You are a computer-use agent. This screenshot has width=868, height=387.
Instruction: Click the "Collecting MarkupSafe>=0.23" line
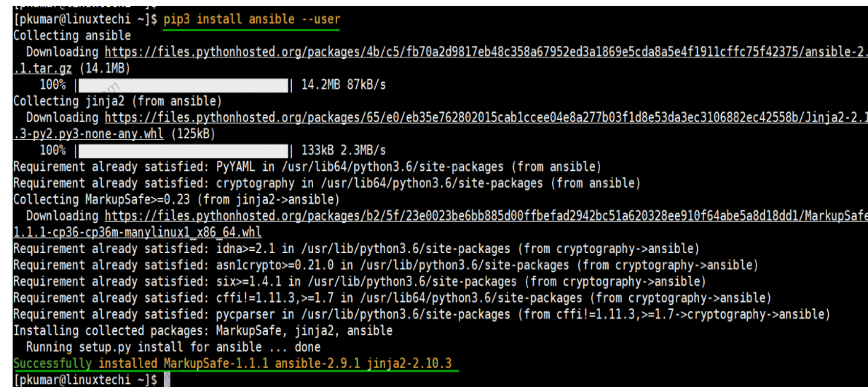point(176,199)
